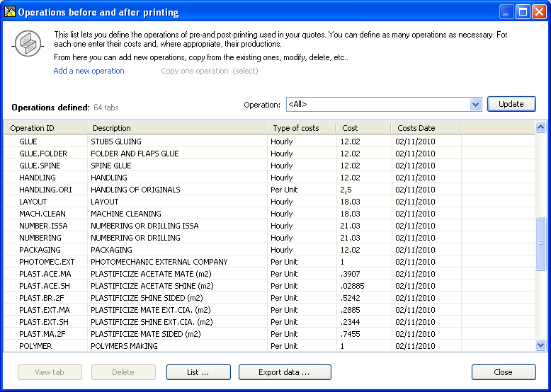Image resolution: width=551 pixels, height=392 pixels.
Task: Select the PHOTOMEC.EXT row
Action: click(x=270, y=262)
